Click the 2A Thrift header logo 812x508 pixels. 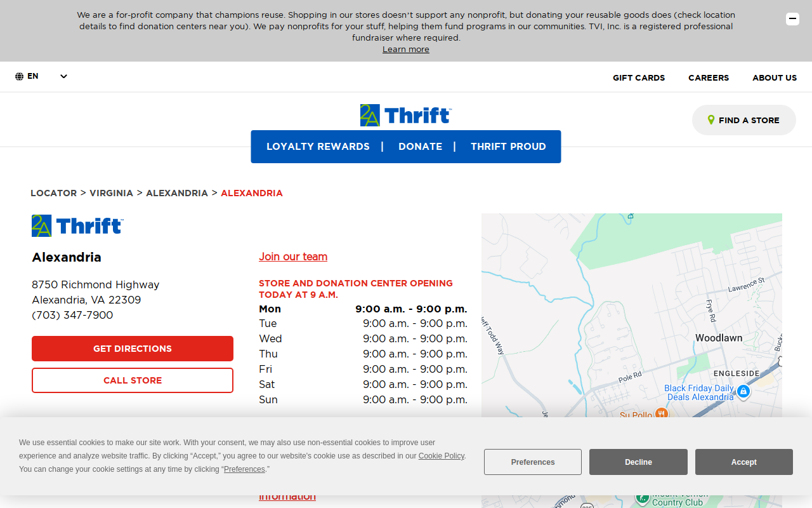click(x=406, y=115)
